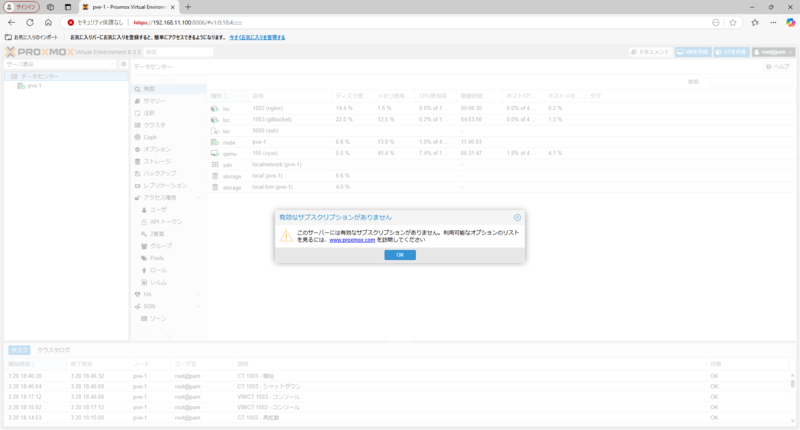Screen dimensions: 800x430
Task: Click the task log vertical scrollbar
Action: 792,397
